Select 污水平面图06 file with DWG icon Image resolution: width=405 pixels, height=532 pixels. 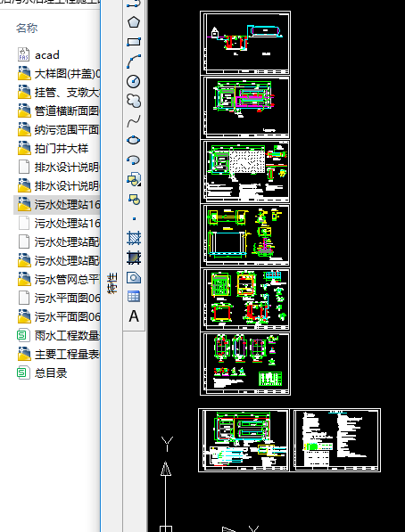(x=59, y=316)
